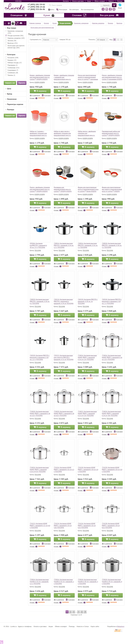Select grid view icon
The width and height of the screenshot is (128, 644).
[x=115, y=40]
